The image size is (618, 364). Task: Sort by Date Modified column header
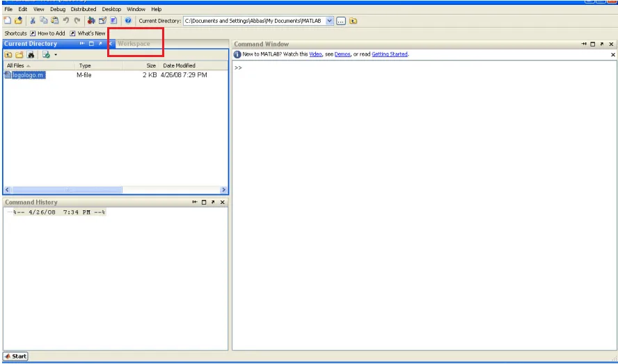point(193,65)
